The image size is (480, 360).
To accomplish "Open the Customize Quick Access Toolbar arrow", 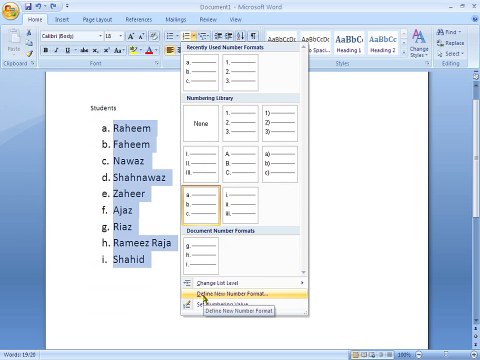I will (67, 6).
